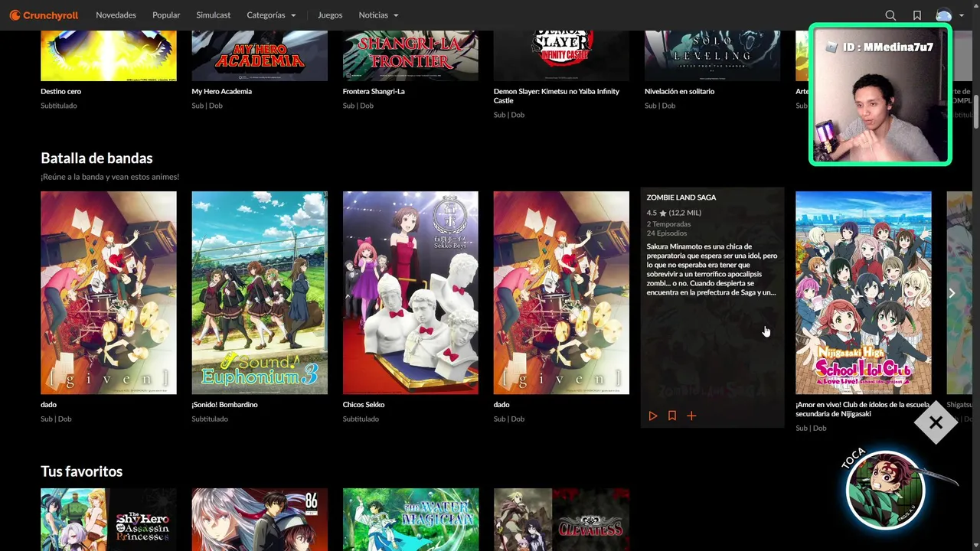The width and height of the screenshot is (980, 551).
Task: Open Simulcast page
Action: 213,15
